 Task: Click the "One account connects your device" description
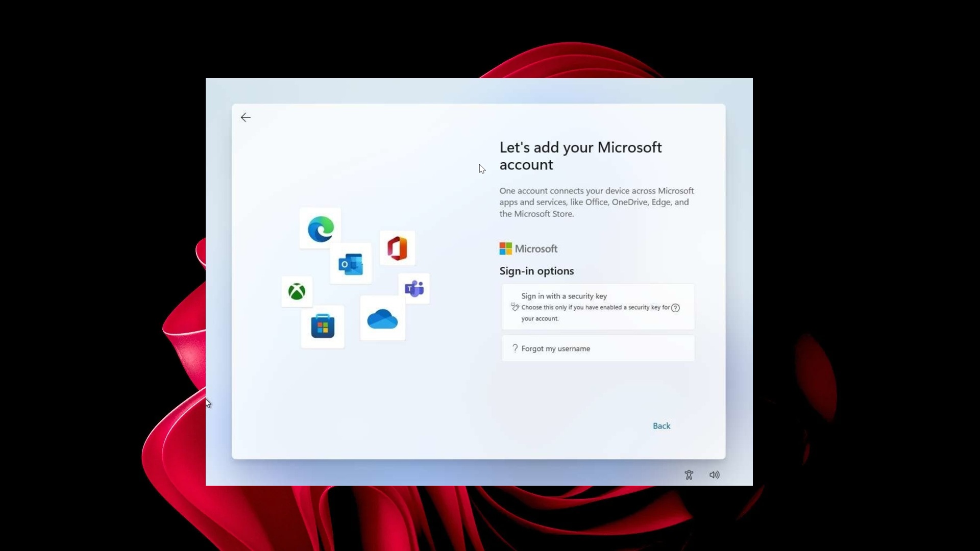coord(597,202)
